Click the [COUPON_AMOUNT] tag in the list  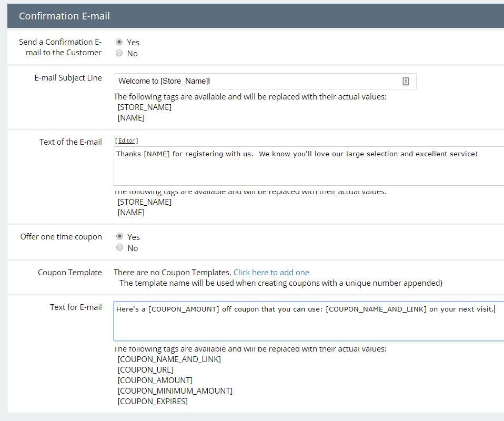coord(155,380)
